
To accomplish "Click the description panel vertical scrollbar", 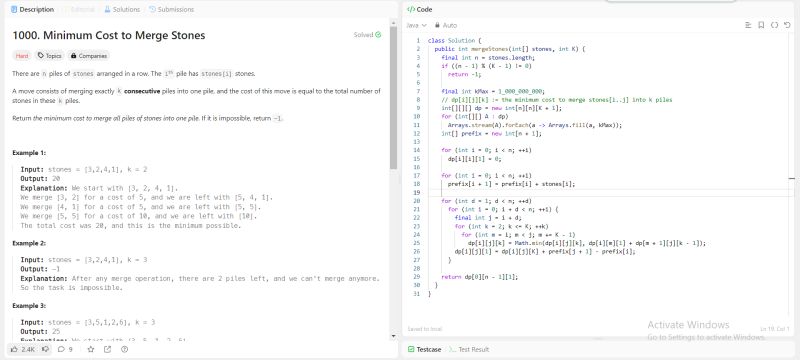I will [393, 97].
